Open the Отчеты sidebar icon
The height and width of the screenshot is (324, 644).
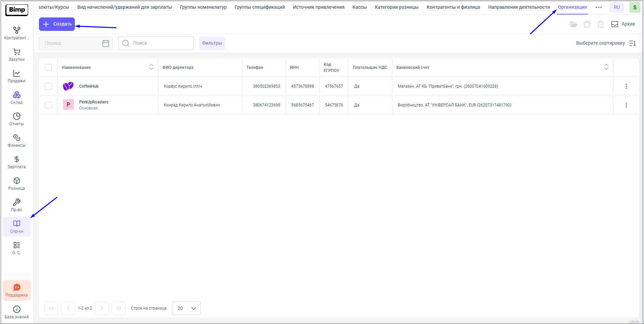pos(16,119)
